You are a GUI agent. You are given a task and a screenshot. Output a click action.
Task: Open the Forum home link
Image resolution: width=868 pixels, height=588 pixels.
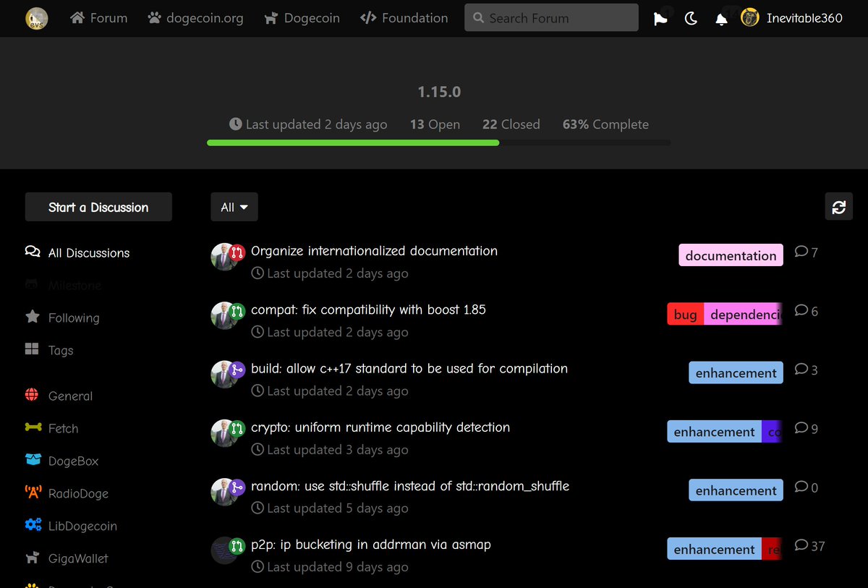click(x=98, y=18)
